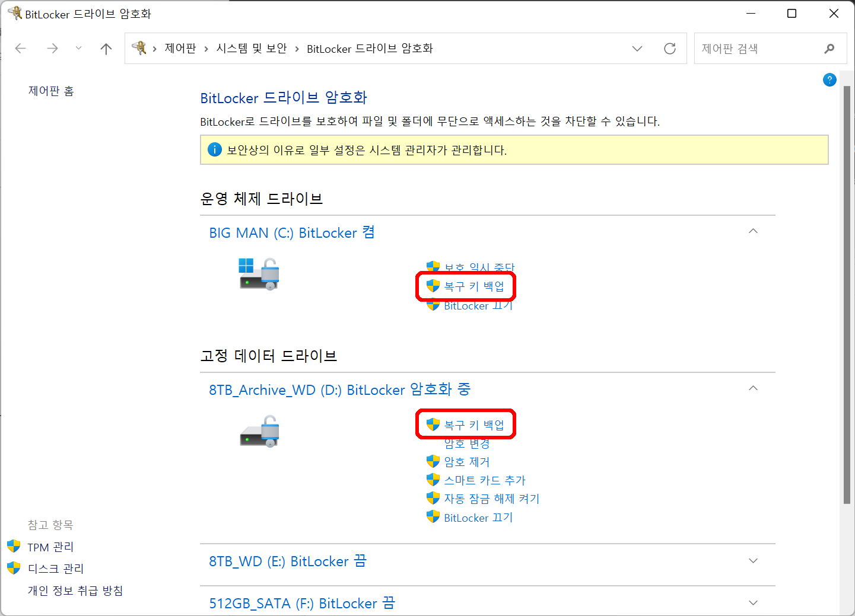Click 자동 잠금 해제 켜기 link

coord(492,499)
